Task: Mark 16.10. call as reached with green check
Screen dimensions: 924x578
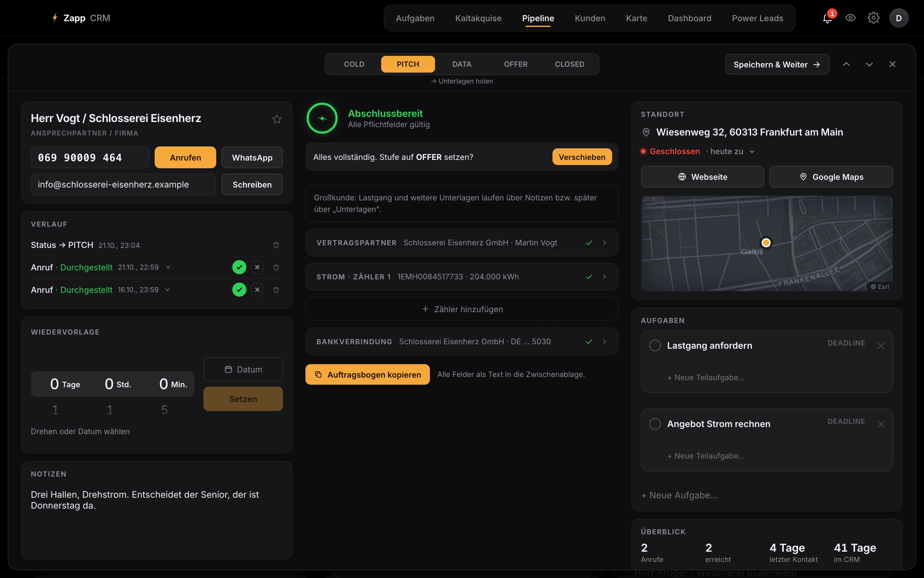Action: [239, 290]
